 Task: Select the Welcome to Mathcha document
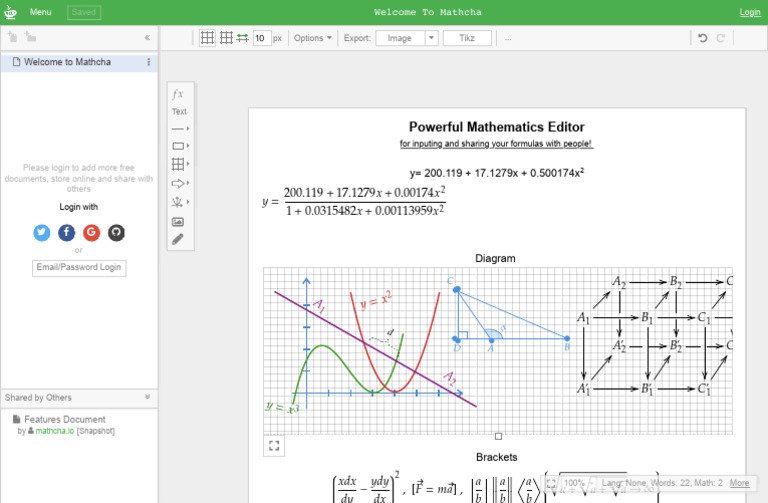coord(79,62)
